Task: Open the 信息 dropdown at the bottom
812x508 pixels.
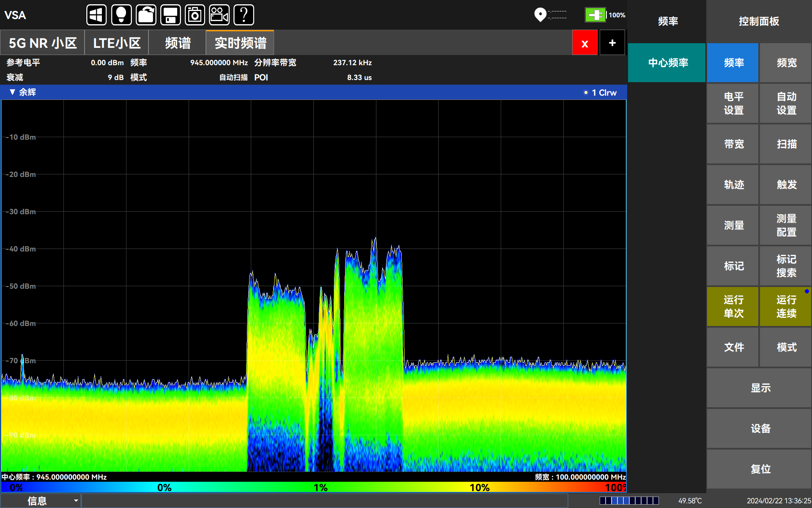Action: click(x=41, y=501)
